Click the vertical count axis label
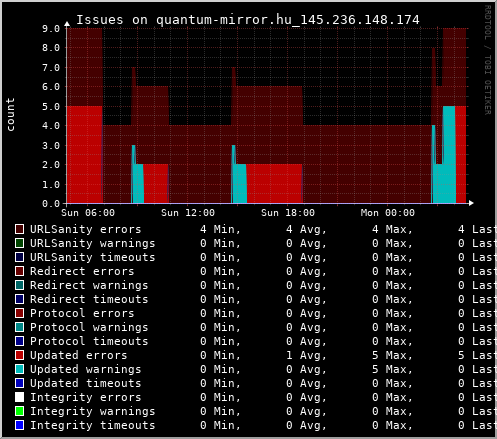 (x=10, y=114)
